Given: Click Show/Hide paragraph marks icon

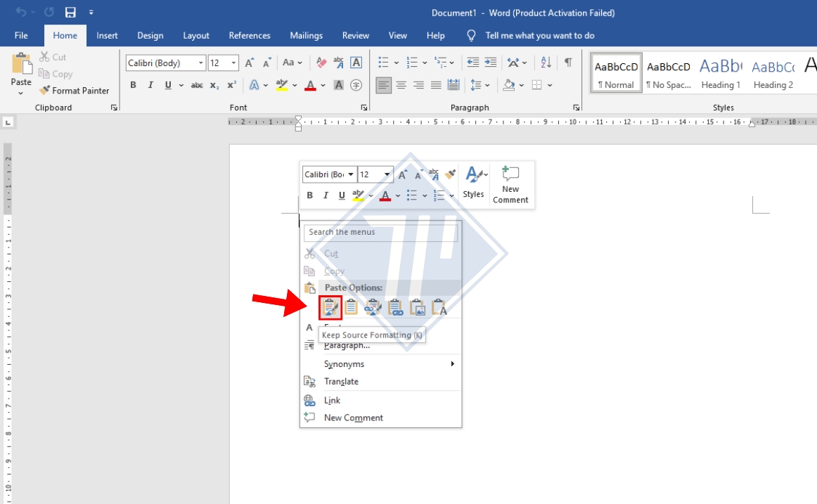Looking at the screenshot, I should (x=568, y=63).
